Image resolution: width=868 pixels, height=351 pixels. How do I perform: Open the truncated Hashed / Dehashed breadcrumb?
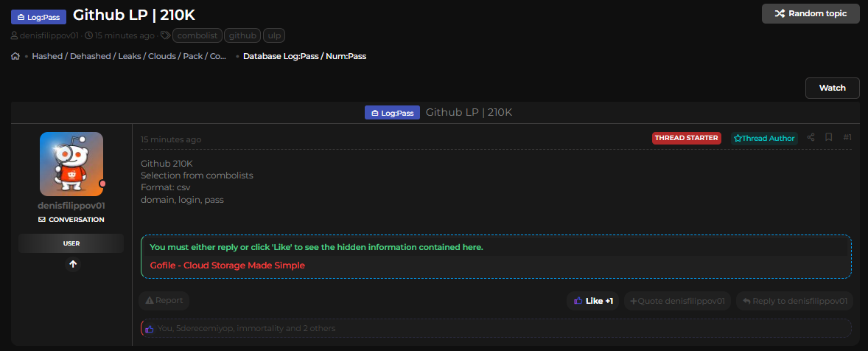click(x=129, y=56)
